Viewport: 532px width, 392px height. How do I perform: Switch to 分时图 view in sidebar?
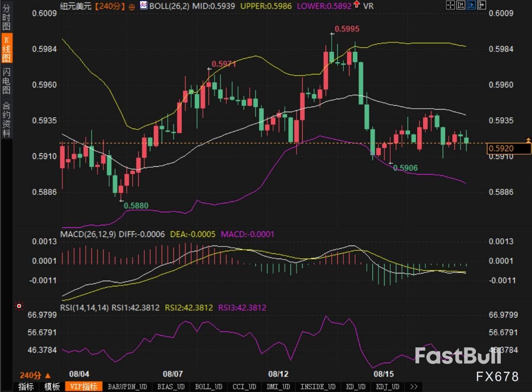click(6, 17)
